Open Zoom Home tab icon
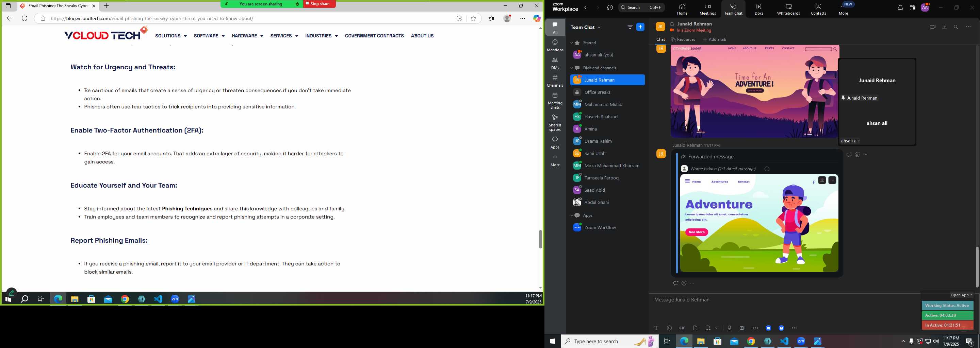 click(682, 8)
